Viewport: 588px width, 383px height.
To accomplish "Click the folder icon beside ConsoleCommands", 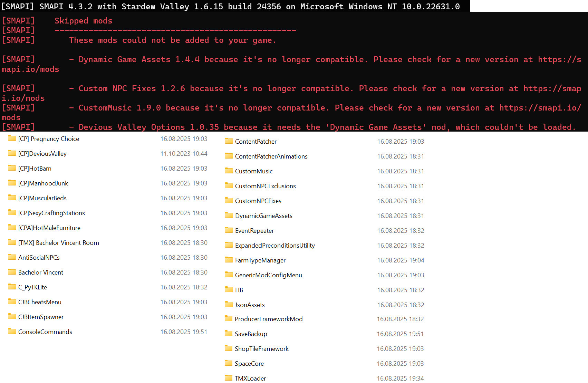I will coord(12,332).
